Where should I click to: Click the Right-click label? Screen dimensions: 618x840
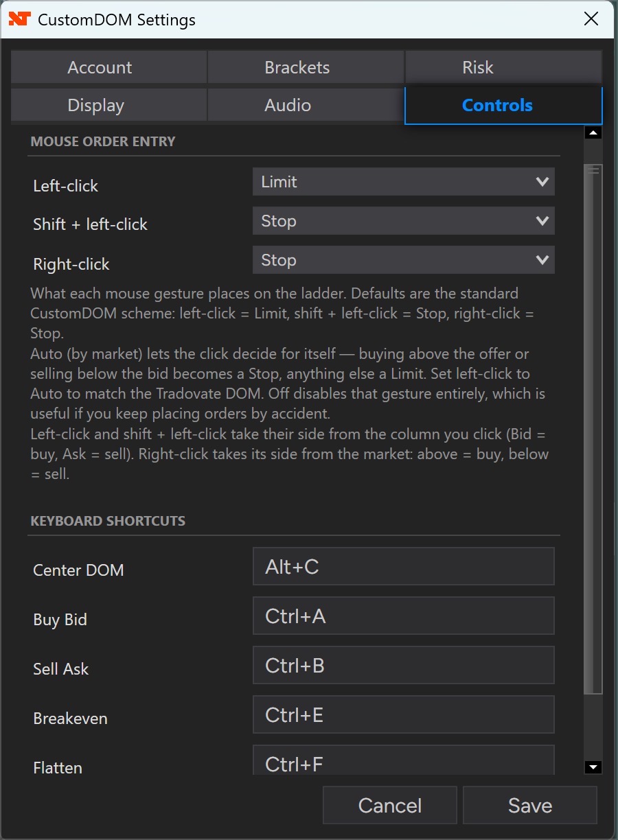[71, 264]
